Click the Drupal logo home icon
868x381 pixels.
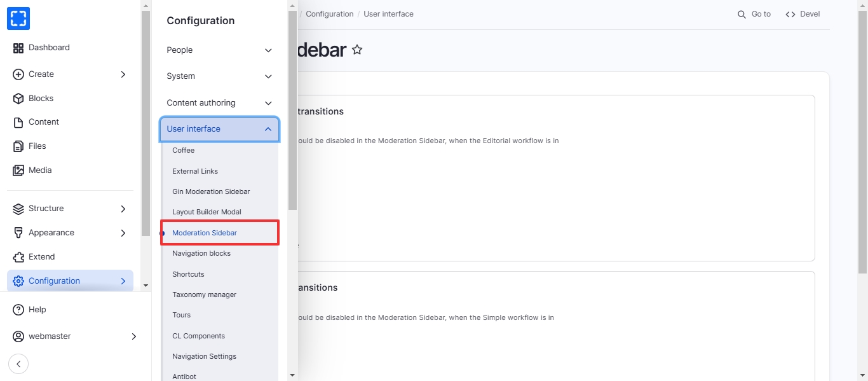coord(18,18)
